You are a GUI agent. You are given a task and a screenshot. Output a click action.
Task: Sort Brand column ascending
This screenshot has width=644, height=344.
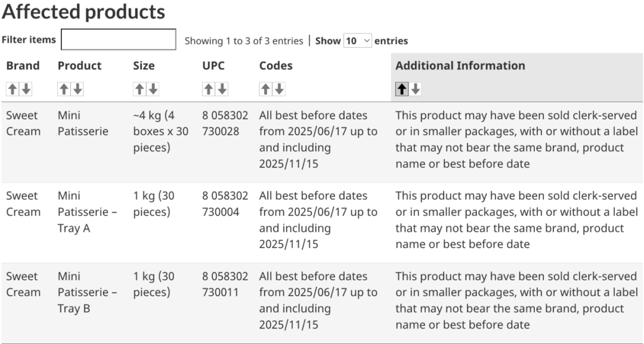(13, 89)
